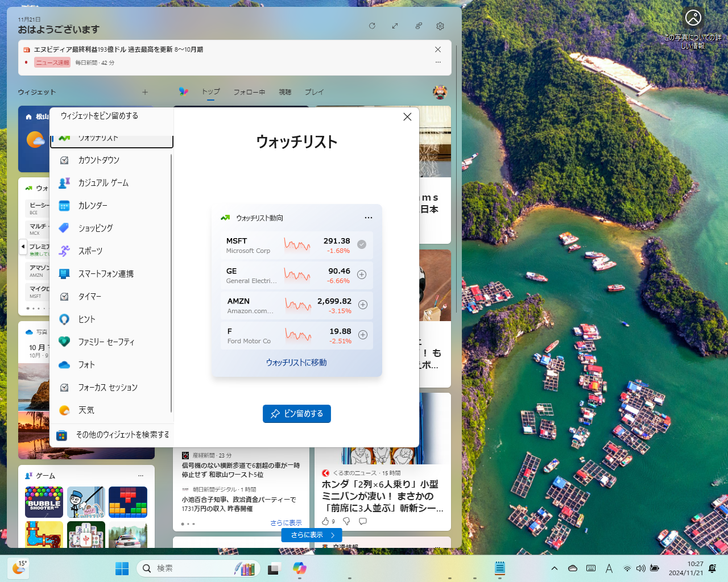
Task: Add AMZN stock to the watchlist
Action: pos(362,305)
